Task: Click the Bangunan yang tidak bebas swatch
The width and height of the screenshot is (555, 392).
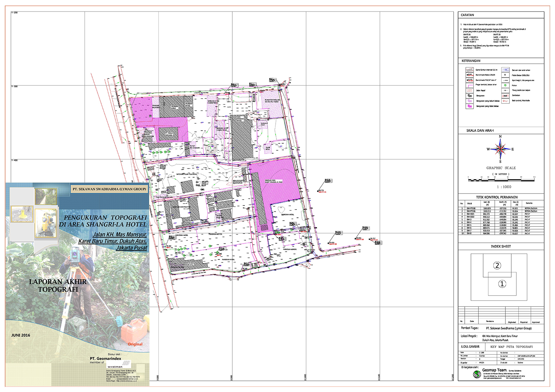Action: coord(470,106)
